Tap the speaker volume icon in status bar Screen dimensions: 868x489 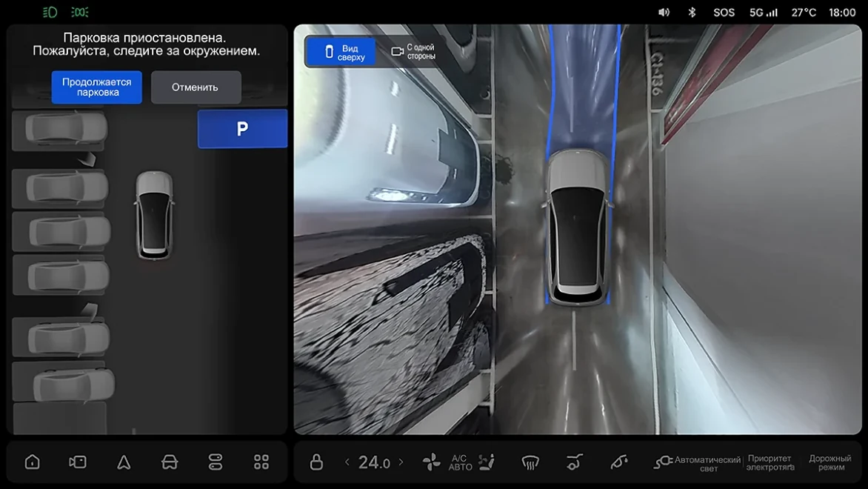click(664, 12)
